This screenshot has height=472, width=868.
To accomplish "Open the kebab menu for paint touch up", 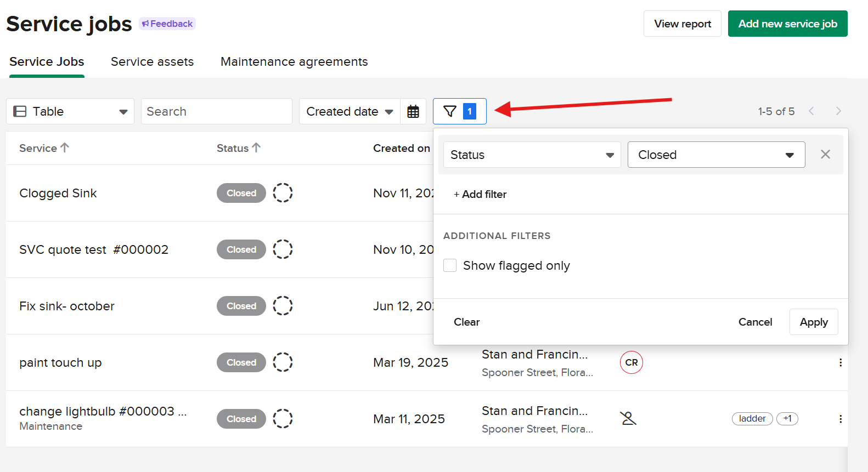I will pos(840,362).
